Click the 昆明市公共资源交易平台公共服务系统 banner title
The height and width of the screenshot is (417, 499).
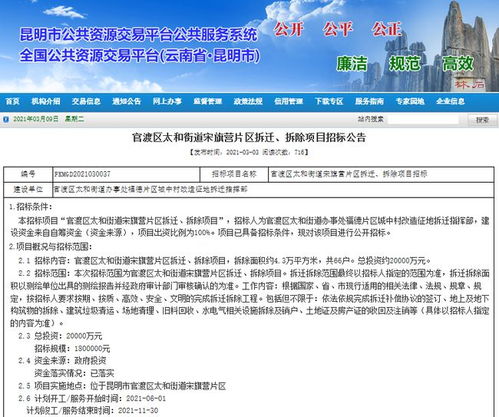(139, 35)
